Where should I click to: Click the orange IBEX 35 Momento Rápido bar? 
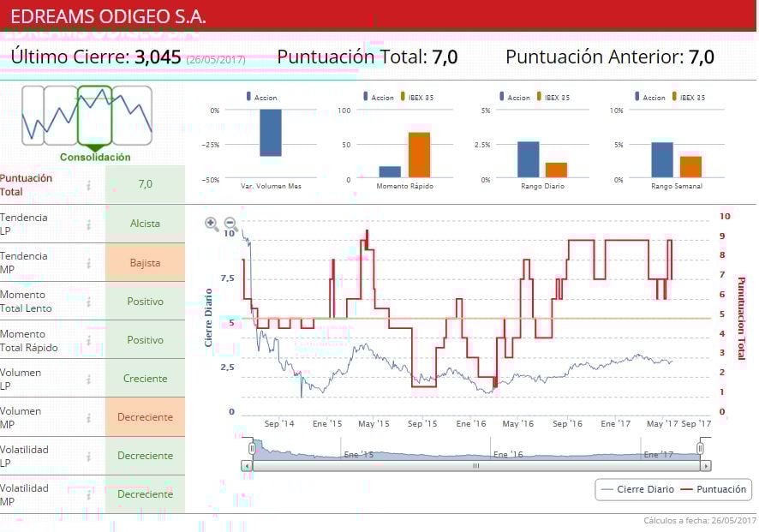click(x=419, y=155)
